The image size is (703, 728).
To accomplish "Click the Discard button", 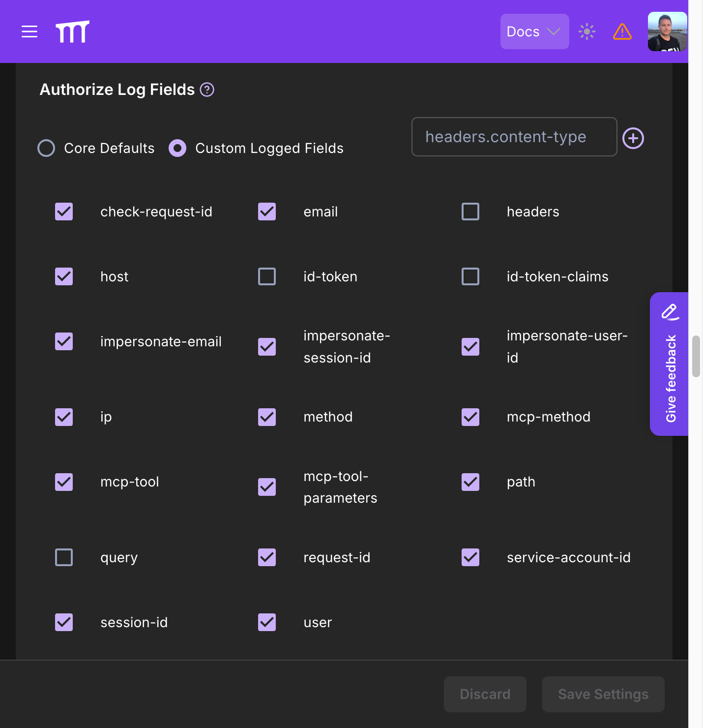I will click(x=485, y=694).
